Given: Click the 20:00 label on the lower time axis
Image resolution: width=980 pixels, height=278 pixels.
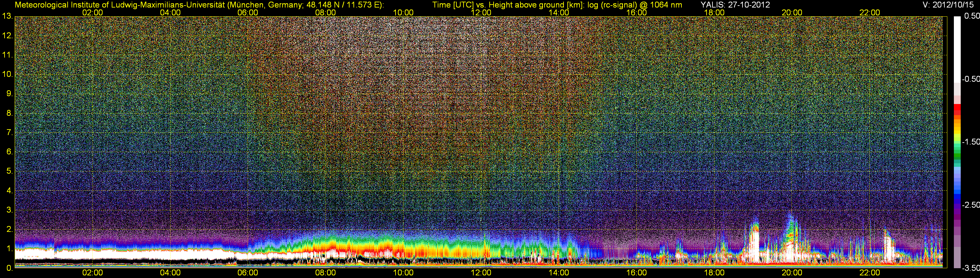Looking at the screenshot, I should point(792,273).
